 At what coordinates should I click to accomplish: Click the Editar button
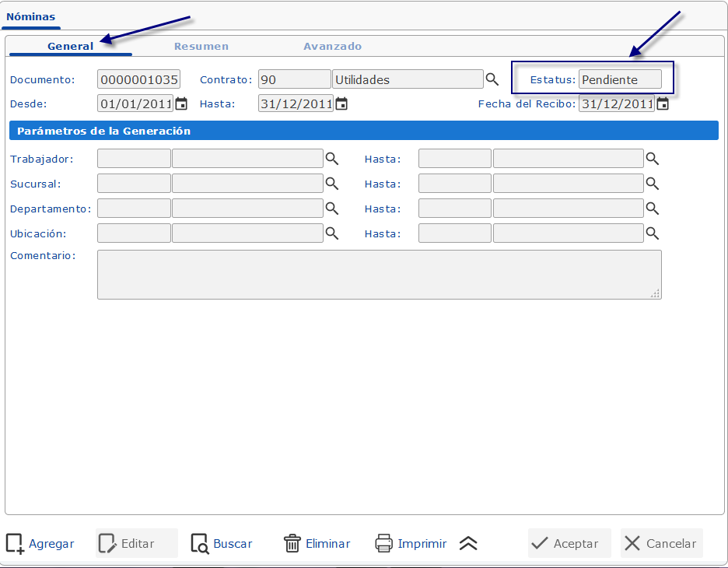[x=137, y=543]
